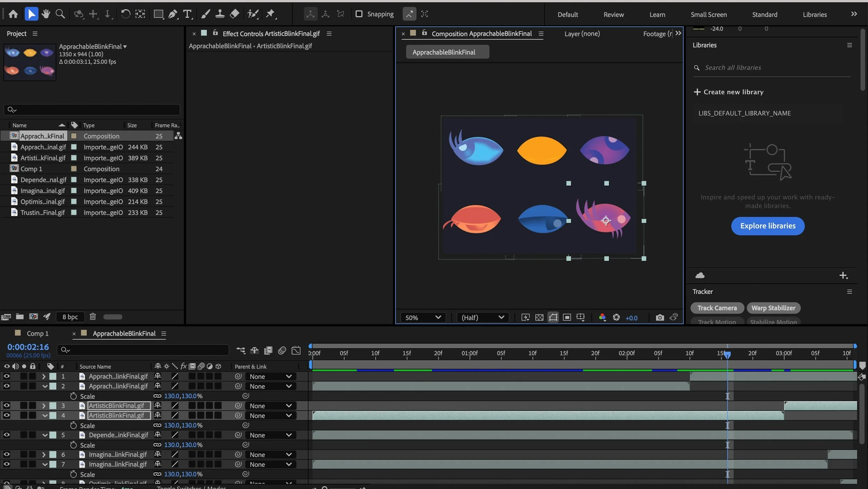Click the Home icon in toolbar
Screen dimensions: 868x489
pyautogui.click(x=13, y=14)
